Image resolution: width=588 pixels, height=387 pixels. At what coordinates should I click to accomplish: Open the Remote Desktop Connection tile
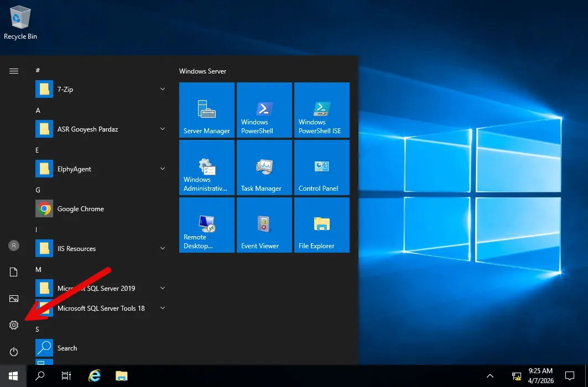(x=207, y=225)
